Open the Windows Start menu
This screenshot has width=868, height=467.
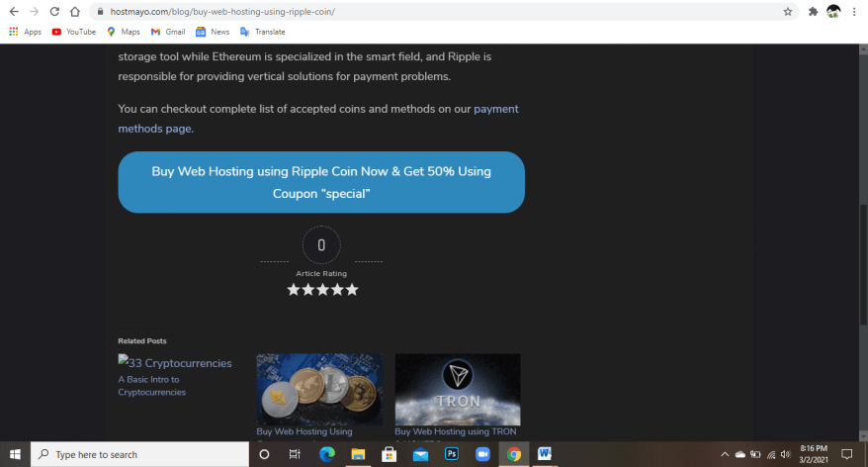tap(15, 454)
